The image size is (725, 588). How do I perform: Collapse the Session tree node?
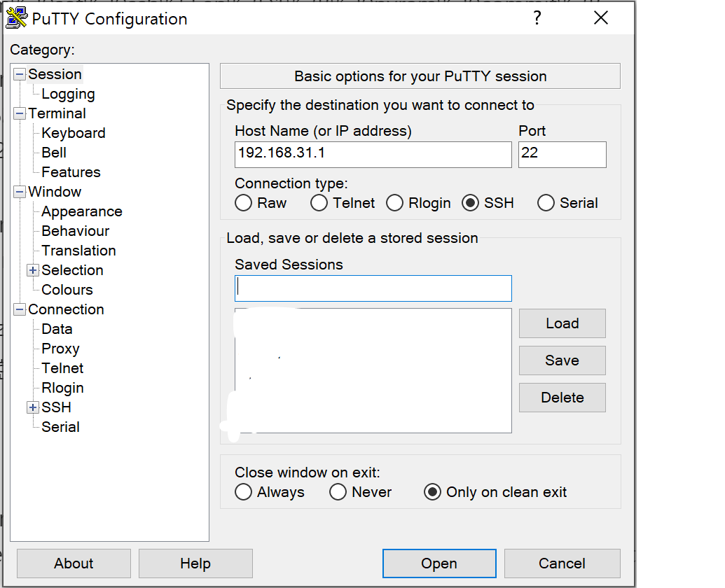pos(20,74)
